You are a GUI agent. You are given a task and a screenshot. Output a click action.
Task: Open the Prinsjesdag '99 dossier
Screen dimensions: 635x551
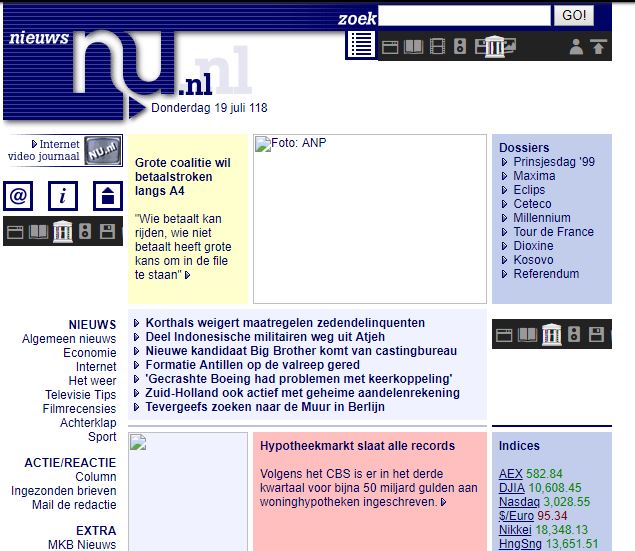(x=554, y=162)
